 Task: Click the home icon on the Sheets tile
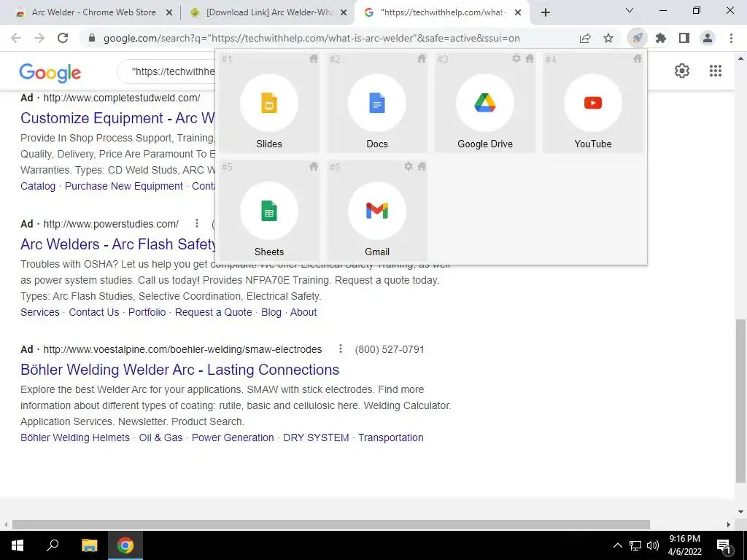(x=314, y=166)
